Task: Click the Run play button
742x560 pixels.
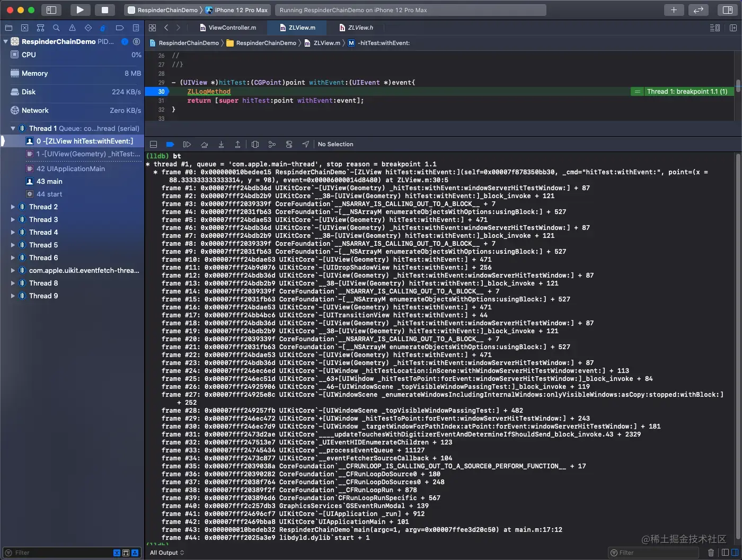Action: tap(80, 10)
